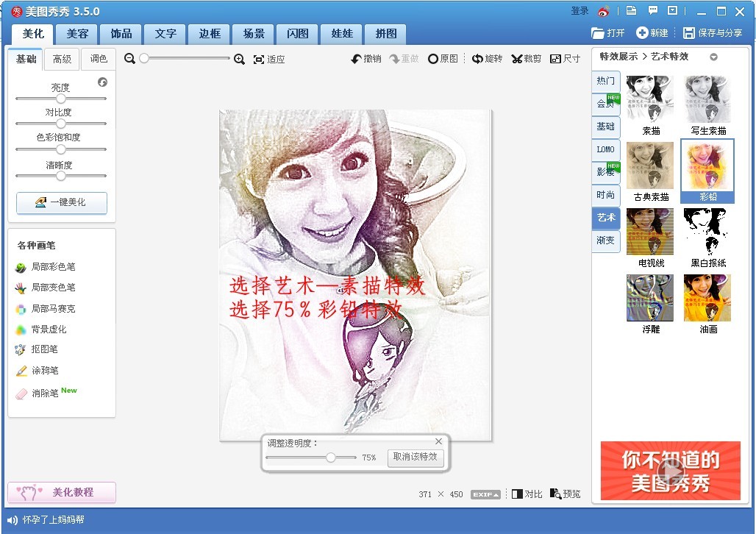Click the zoom in magnifier icon
The height and width of the screenshot is (534, 756).
click(239, 59)
